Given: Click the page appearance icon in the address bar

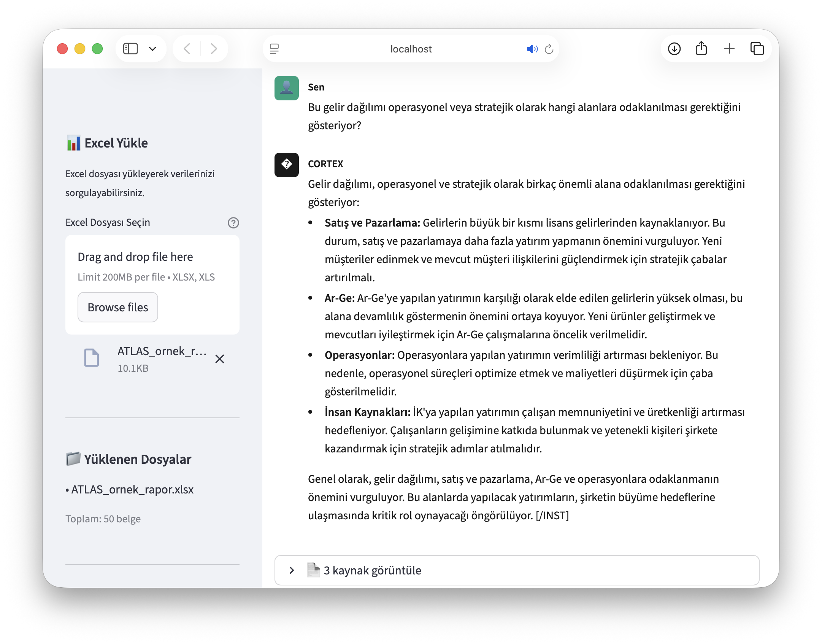Looking at the screenshot, I should click(274, 49).
